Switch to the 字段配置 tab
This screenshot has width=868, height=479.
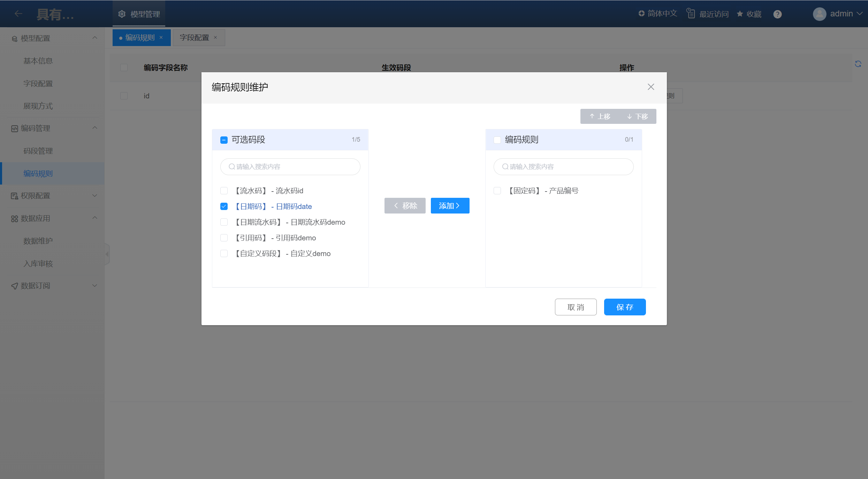(x=194, y=38)
